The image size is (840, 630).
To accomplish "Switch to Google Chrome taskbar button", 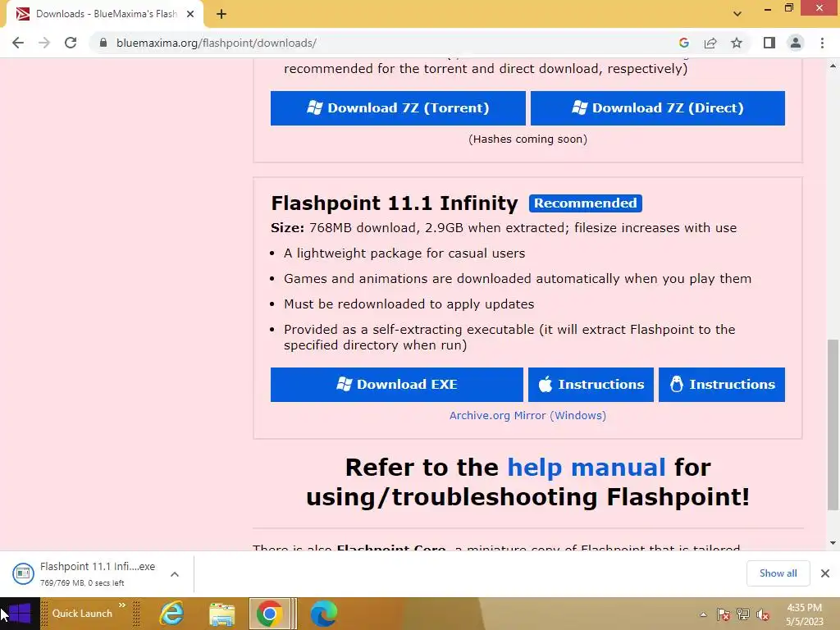I will [269, 614].
